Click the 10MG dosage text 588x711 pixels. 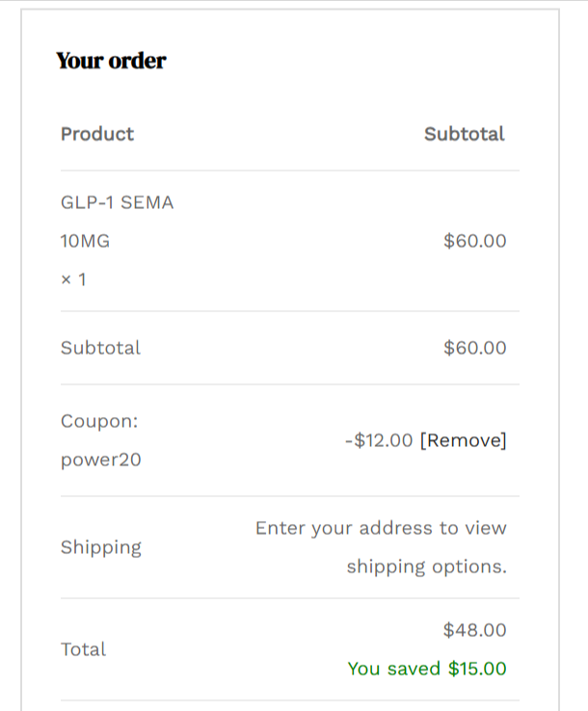[x=85, y=241]
